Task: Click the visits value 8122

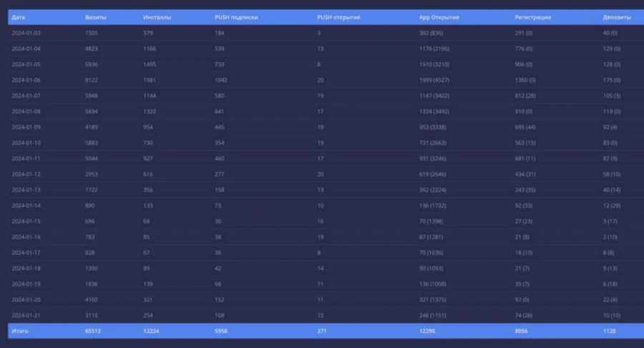Action: click(92, 80)
